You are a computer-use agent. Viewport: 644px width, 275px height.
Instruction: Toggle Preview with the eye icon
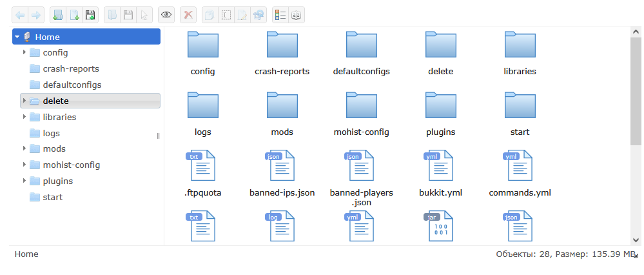click(166, 15)
